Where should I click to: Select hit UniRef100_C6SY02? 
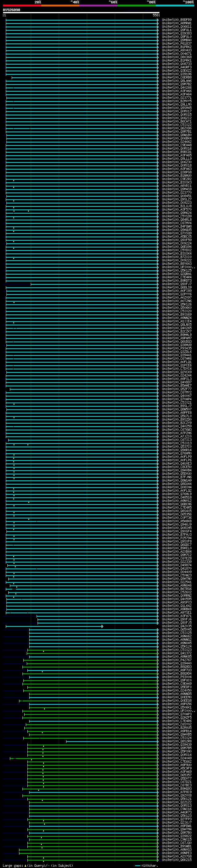click(177, 725)
